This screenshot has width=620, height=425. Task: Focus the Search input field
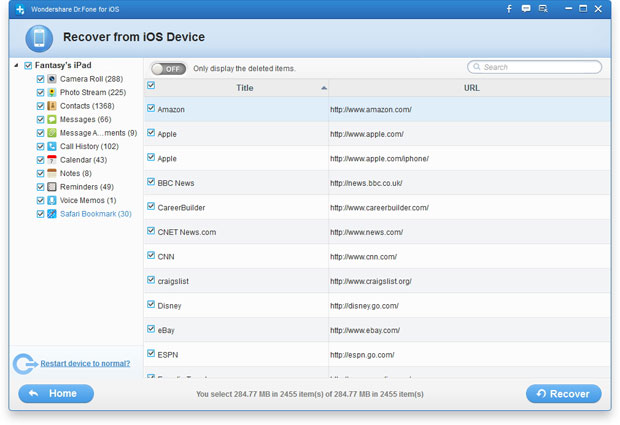point(534,67)
